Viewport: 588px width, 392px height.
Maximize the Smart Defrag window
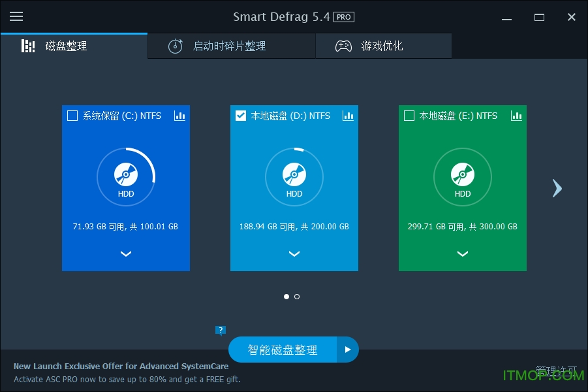(x=539, y=17)
